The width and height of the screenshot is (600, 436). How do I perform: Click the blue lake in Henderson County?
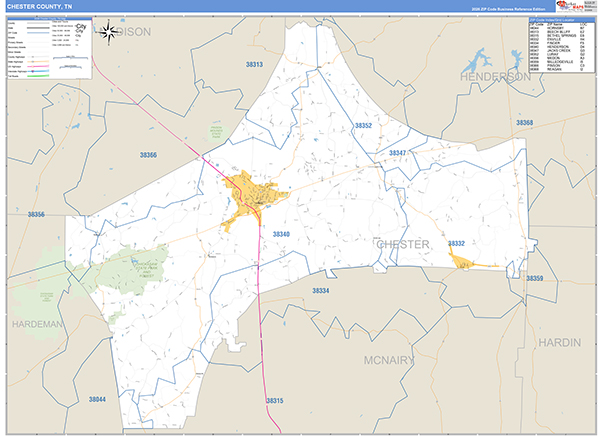tap(476, 62)
